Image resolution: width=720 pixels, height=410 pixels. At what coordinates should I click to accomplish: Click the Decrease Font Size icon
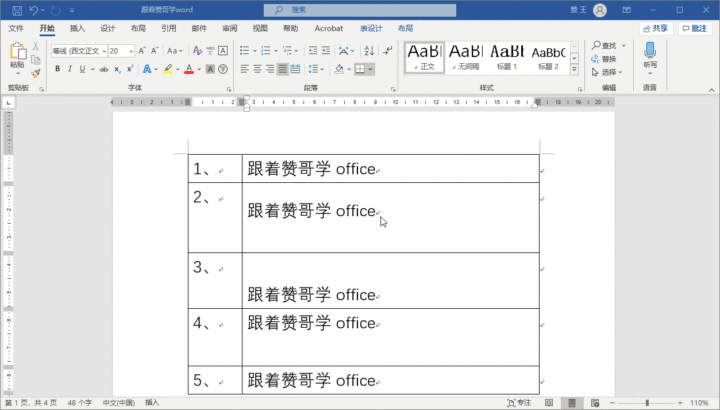(154, 51)
